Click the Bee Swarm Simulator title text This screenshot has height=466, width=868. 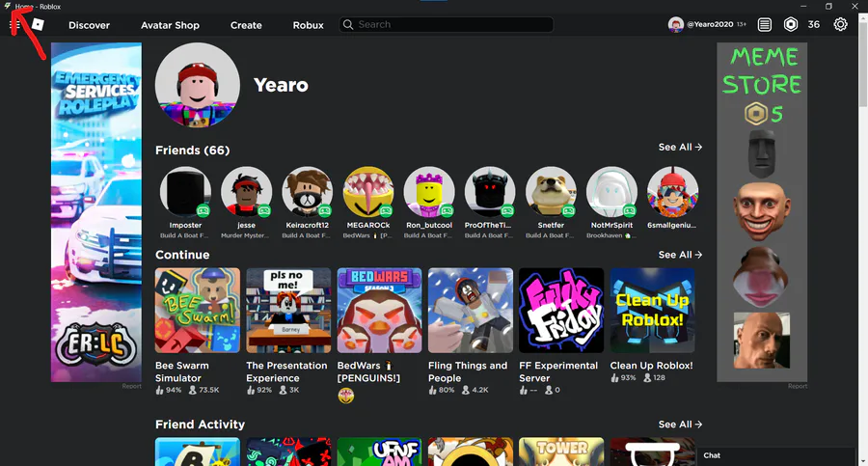(182, 371)
